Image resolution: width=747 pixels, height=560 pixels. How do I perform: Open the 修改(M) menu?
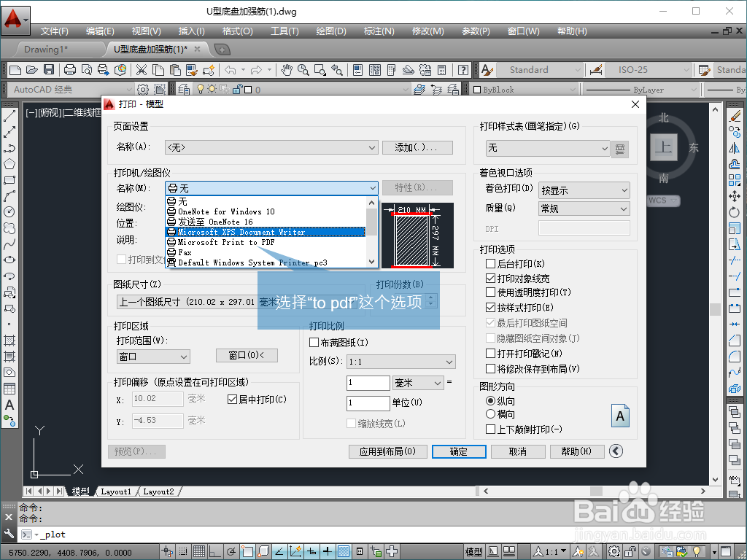click(x=427, y=31)
